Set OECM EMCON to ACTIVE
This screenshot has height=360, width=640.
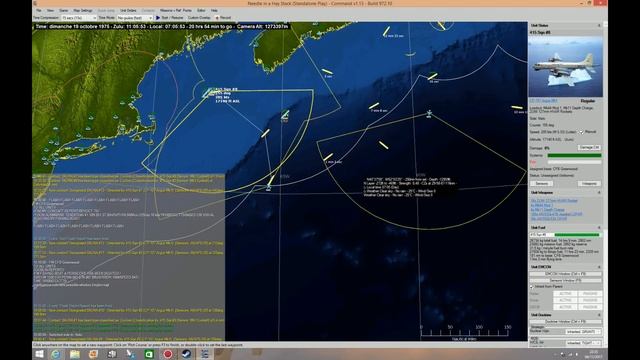pos(565,307)
